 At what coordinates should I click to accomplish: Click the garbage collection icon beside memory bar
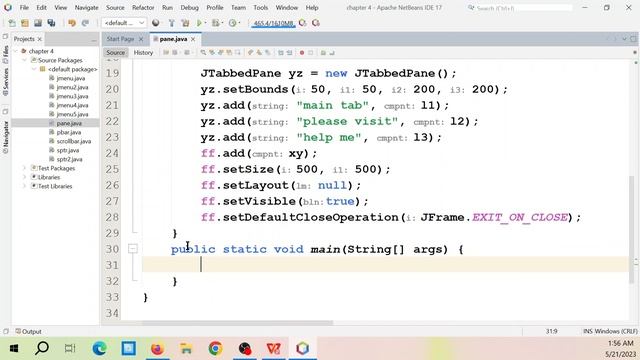point(302,23)
